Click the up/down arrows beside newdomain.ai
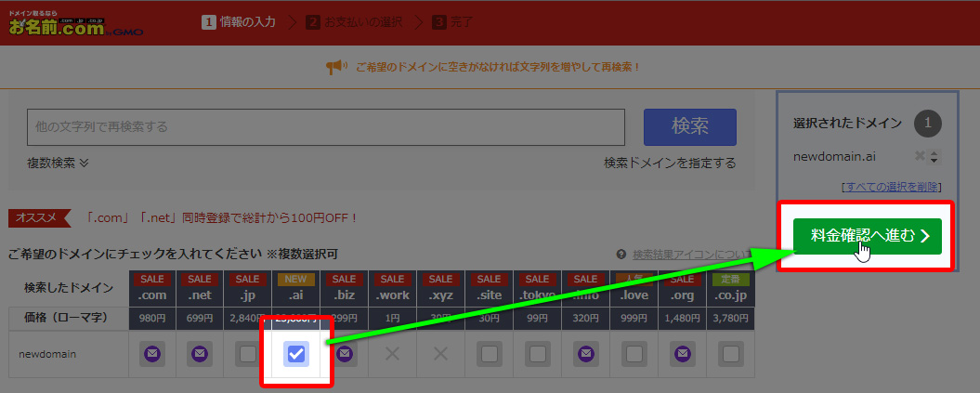 pos(934,157)
